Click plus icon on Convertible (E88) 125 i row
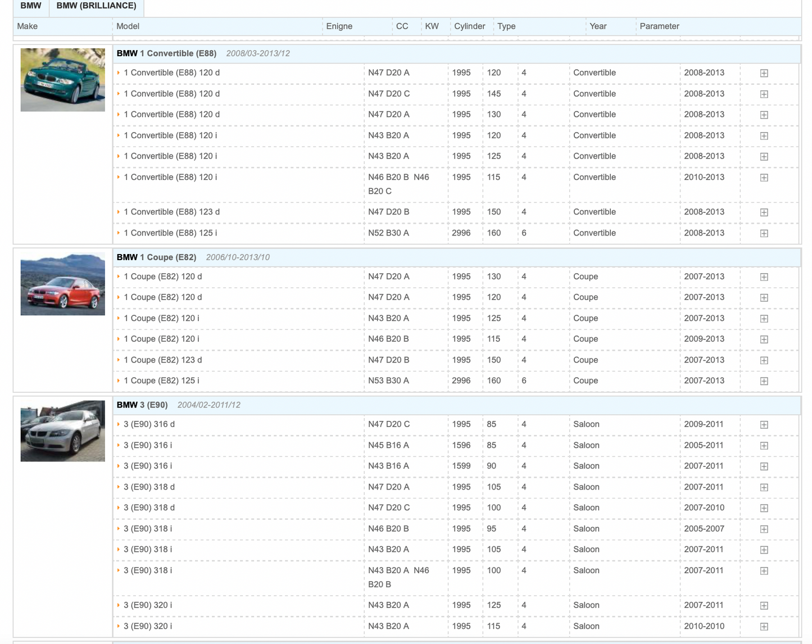Viewport: 812px width, 644px height. [764, 233]
